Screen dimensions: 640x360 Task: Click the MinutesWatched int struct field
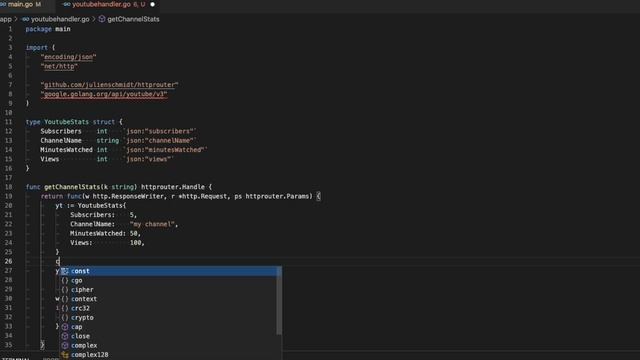(x=74, y=150)
